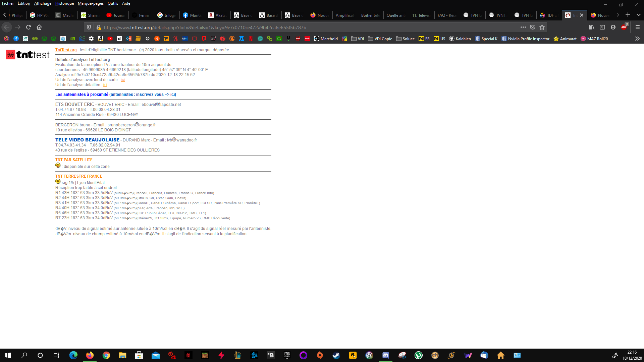Open the Affichage menu

(x=43, y=3)
